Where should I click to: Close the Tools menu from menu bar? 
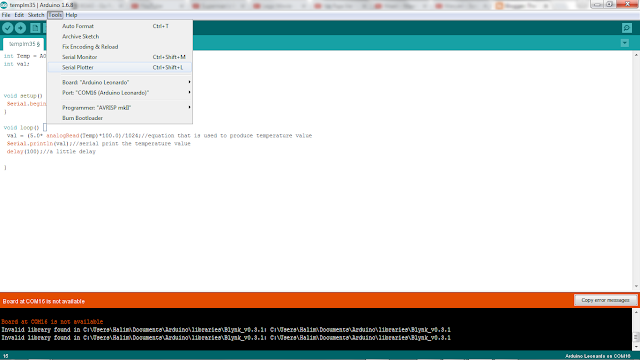point(55,15)
